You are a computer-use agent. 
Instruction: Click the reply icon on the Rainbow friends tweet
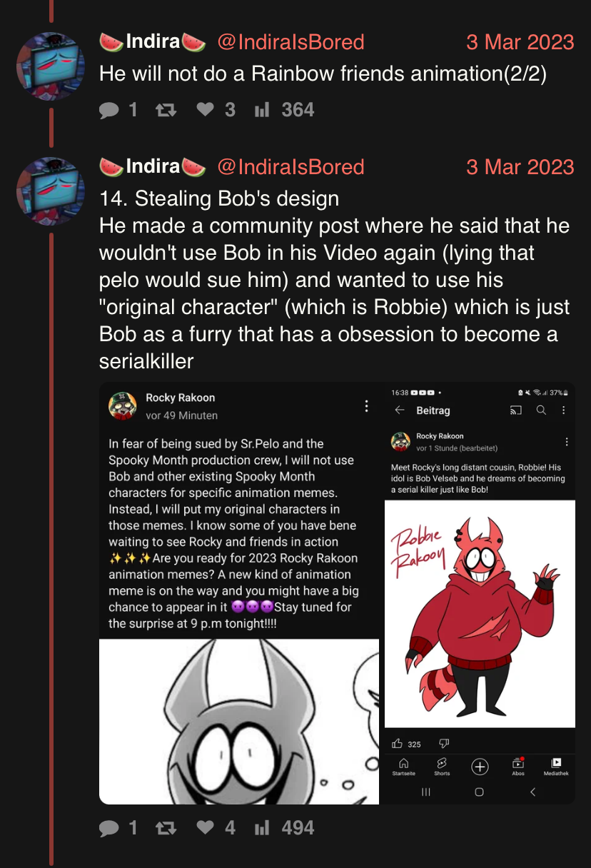[109, 110]
